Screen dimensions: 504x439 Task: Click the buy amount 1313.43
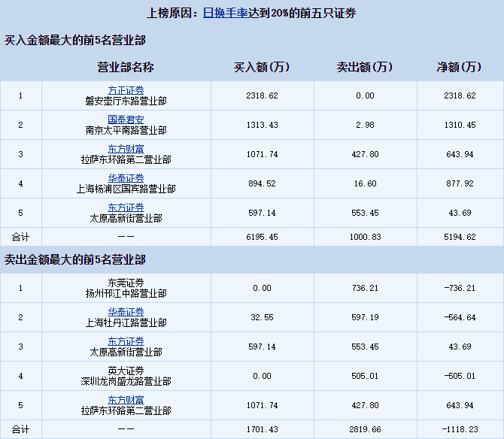click(262, 125)
